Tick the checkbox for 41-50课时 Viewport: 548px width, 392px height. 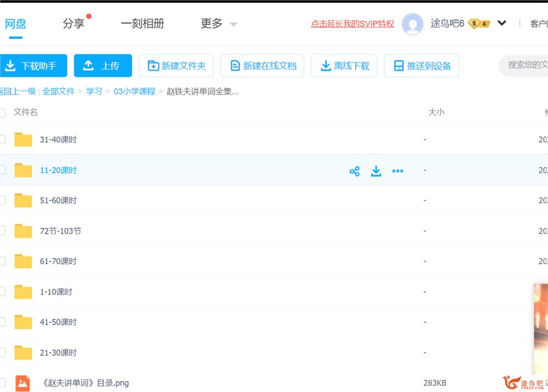tap(2, 322)
